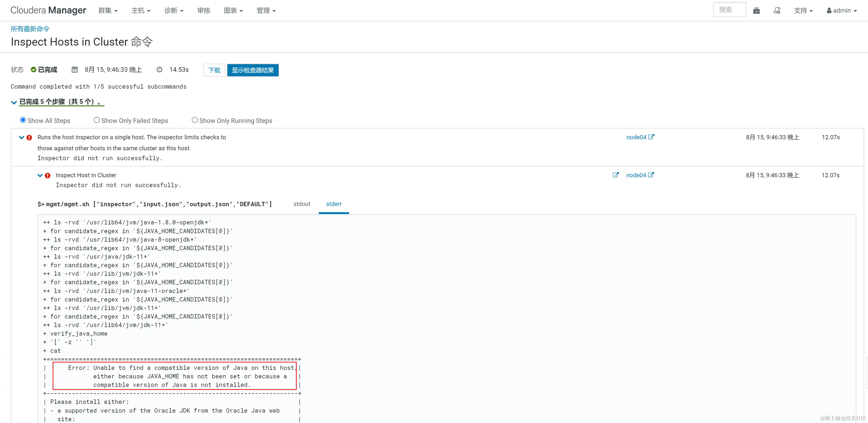868x423 pixels.
Task: Click red error icon of host inspector step
Action: coord(29,138)
